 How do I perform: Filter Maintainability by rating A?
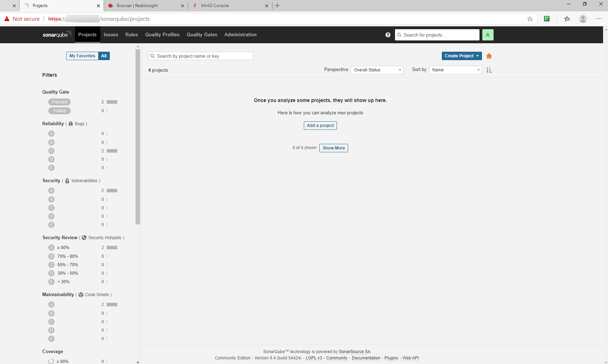coord(51,305)
